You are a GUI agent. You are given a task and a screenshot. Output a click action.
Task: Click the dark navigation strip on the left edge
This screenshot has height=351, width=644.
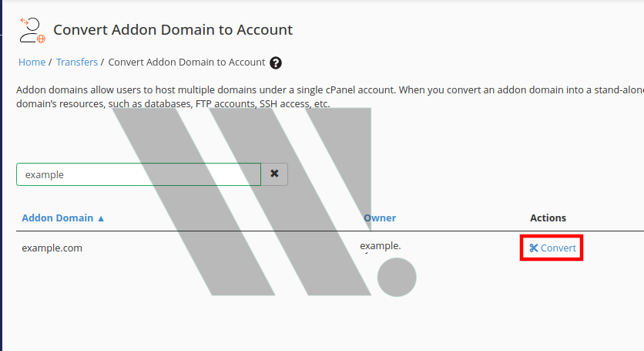(x=2, y=175)
